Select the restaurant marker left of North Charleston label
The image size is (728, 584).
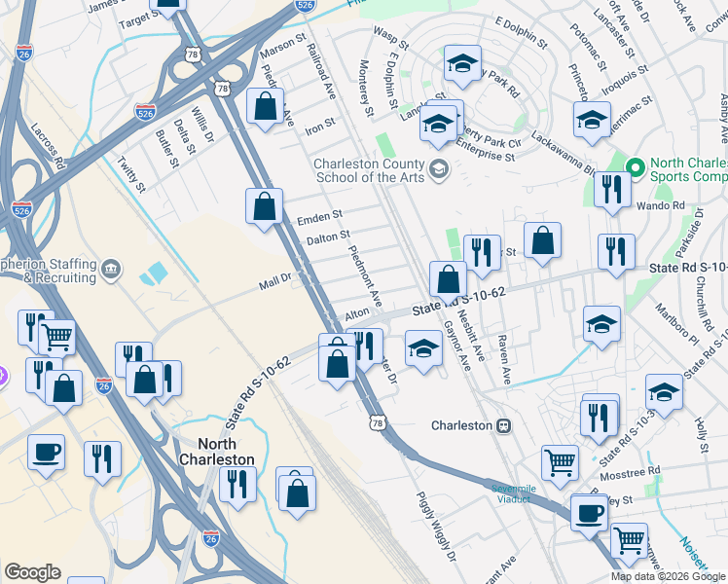pyautogui.click(x=102, y=460)
